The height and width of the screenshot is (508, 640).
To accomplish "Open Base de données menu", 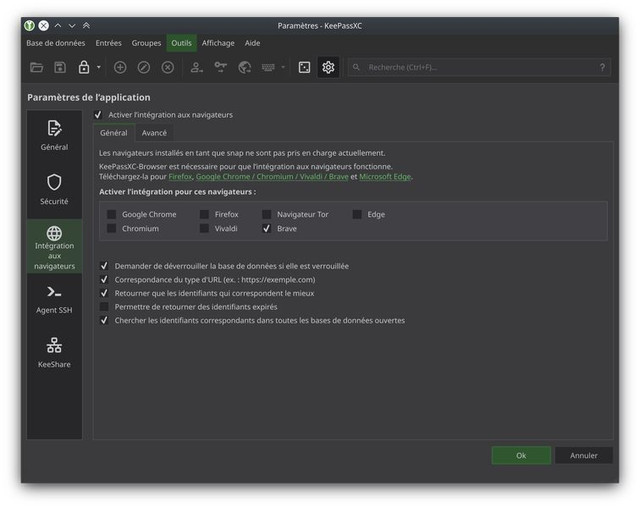I will [x=56, y=43].
